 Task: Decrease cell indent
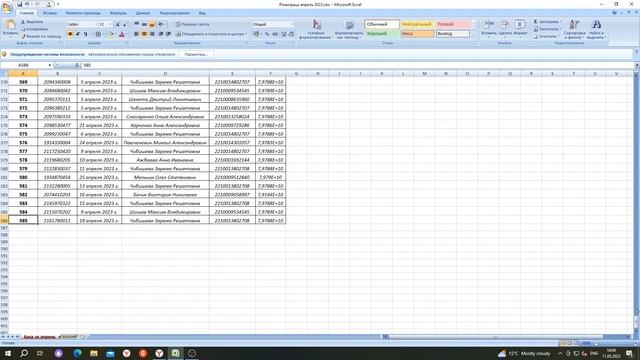[161, 34]
